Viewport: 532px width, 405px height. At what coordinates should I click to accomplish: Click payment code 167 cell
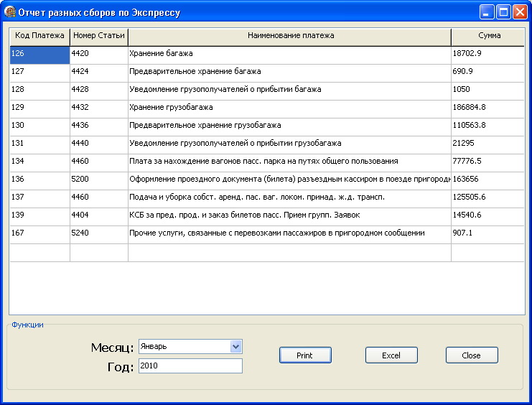(39, 233)
